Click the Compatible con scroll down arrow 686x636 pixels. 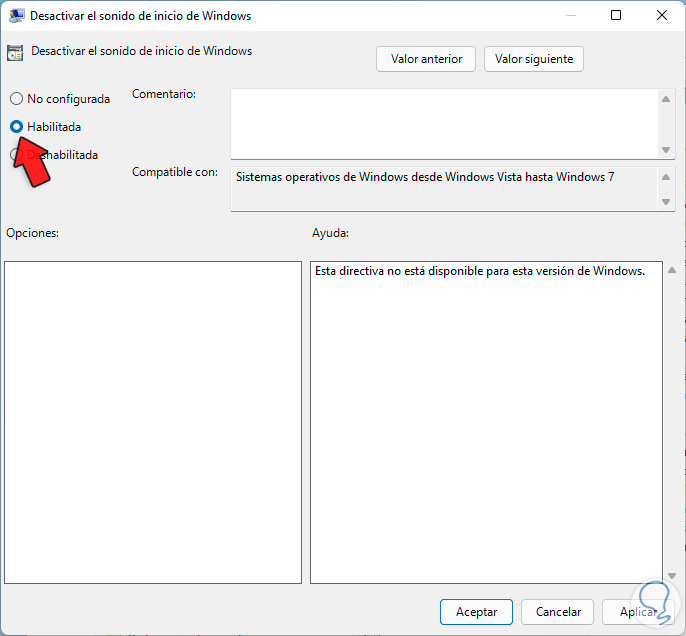[x=666, y=202]
